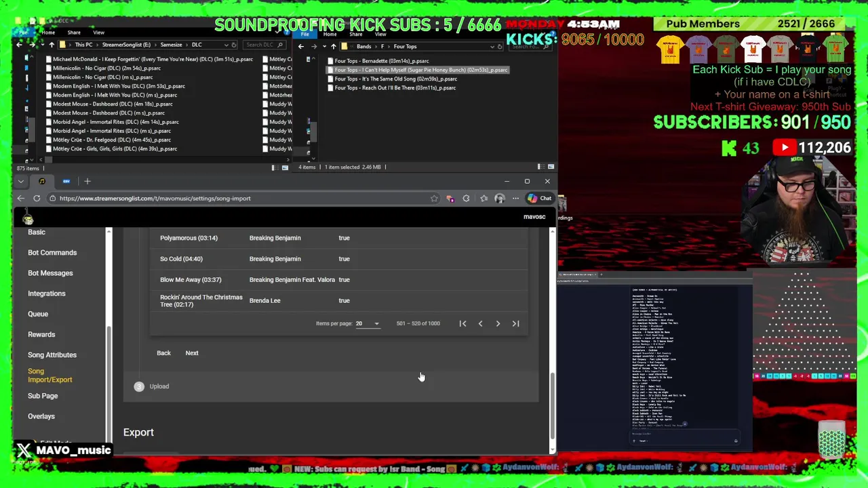Go to previous page of song table
This screenshot has width=868, height=488.
480,323
